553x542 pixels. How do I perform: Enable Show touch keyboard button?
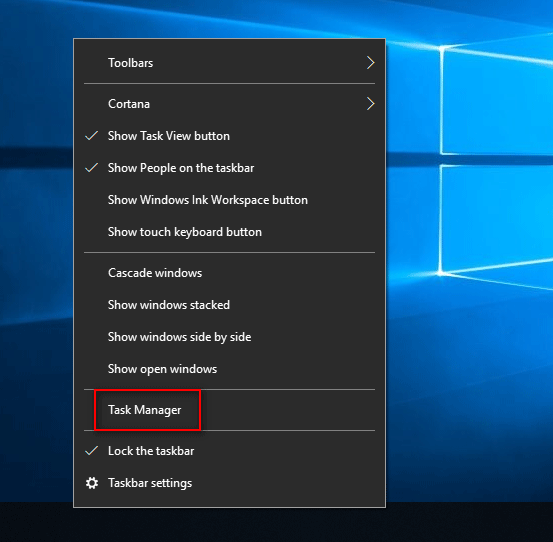point(229,232)
